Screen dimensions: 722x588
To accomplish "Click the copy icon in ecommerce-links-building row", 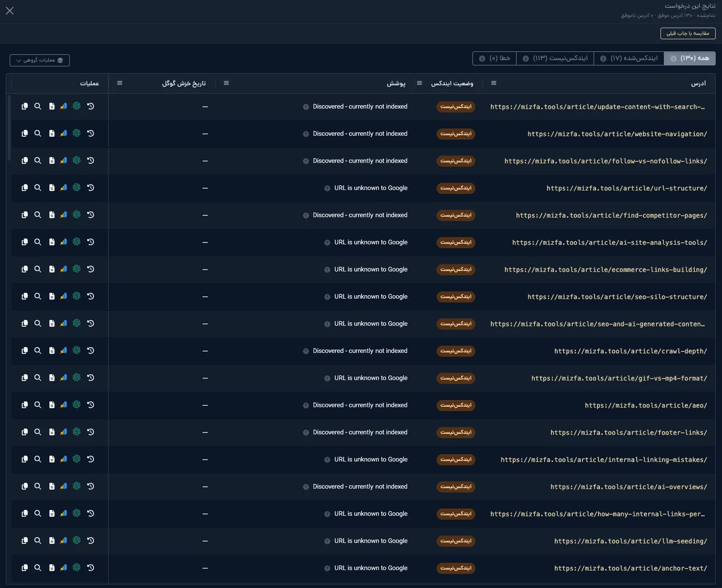I will pos(25,269).
